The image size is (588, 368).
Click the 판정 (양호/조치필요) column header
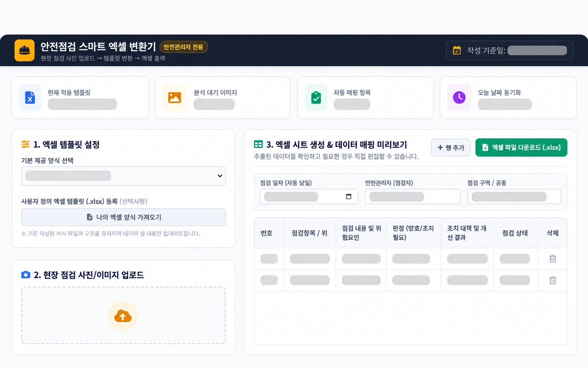click(414, 233)
